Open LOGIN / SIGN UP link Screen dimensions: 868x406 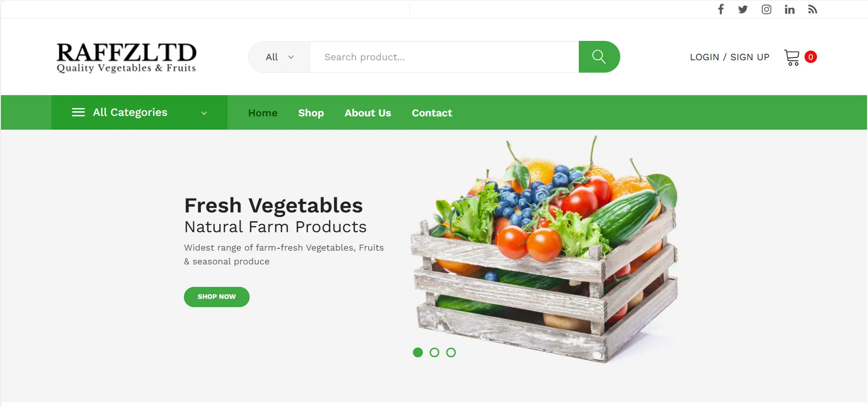pyautogui.click(x=730, y=57)
